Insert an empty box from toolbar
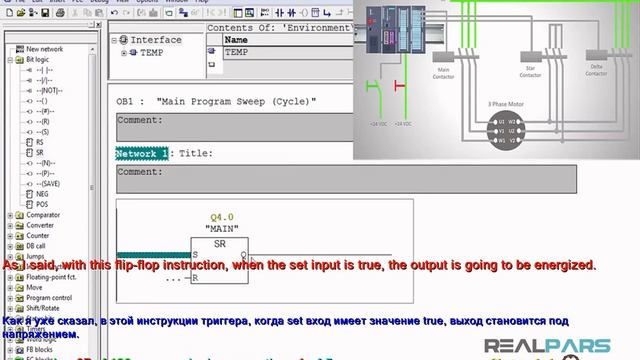640x360 pixels. [x=315, y=13]
